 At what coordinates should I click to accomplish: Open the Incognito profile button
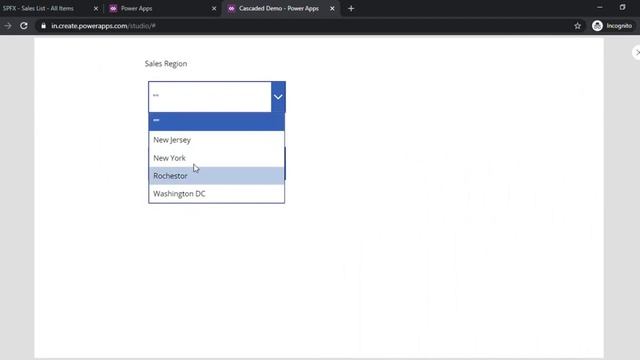tap(612, 26)
